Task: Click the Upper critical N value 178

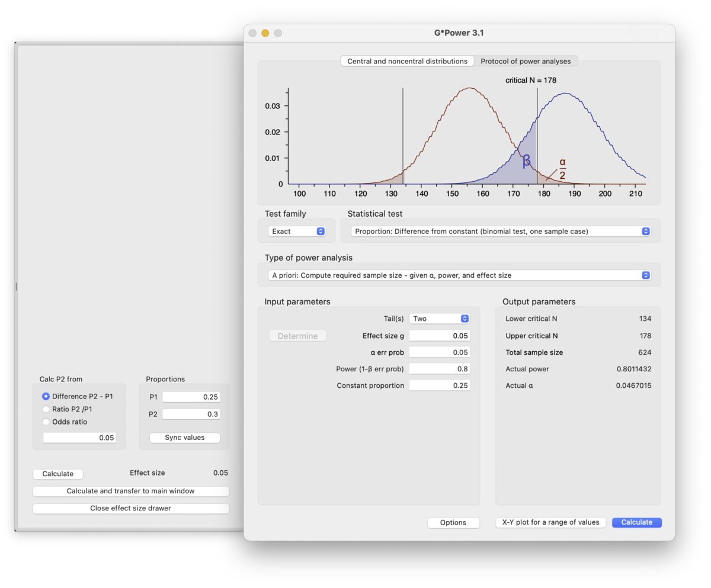Action: point(645,336)
